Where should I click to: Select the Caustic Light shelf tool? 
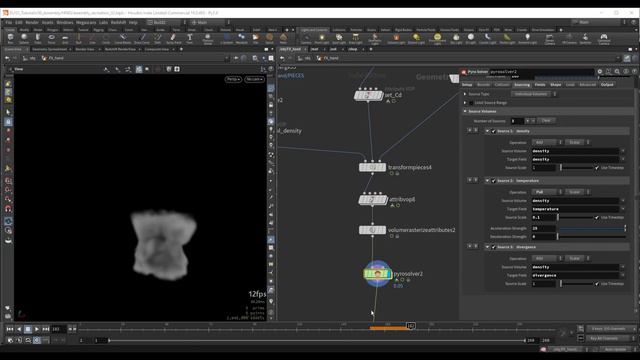tap(487, 39)
